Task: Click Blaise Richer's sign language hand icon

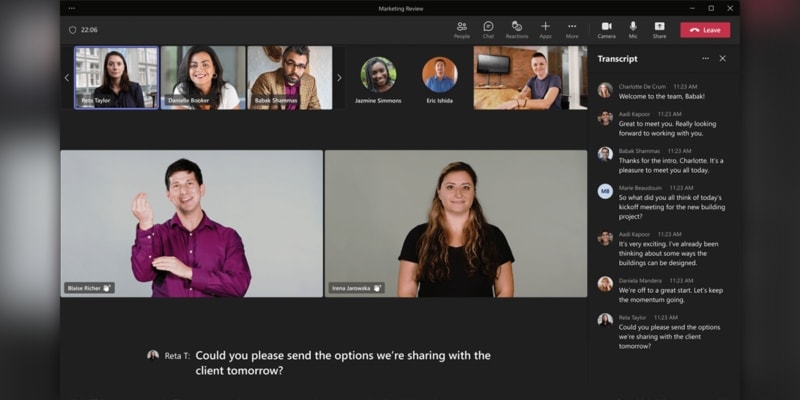Action: [x=107, y=288]
